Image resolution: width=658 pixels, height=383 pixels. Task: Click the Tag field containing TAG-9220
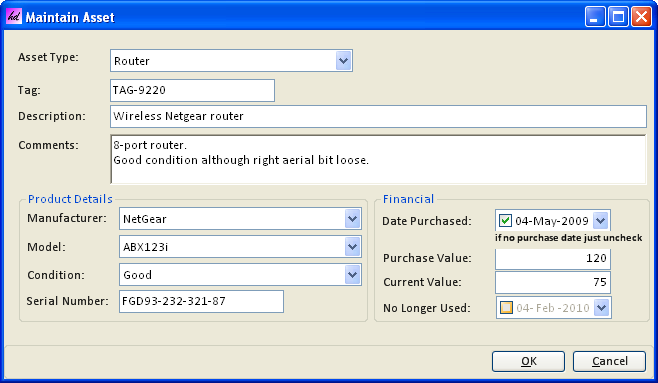(192, 90)
